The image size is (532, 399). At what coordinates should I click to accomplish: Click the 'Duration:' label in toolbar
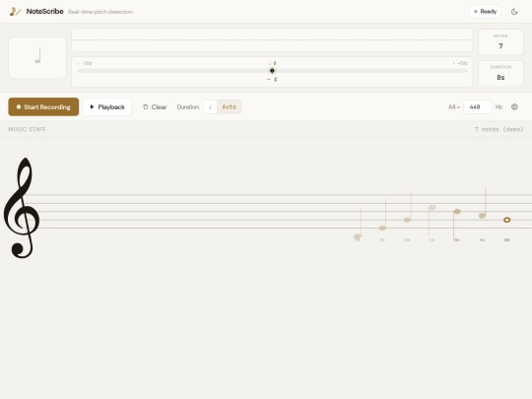click(x=188, y=106)
